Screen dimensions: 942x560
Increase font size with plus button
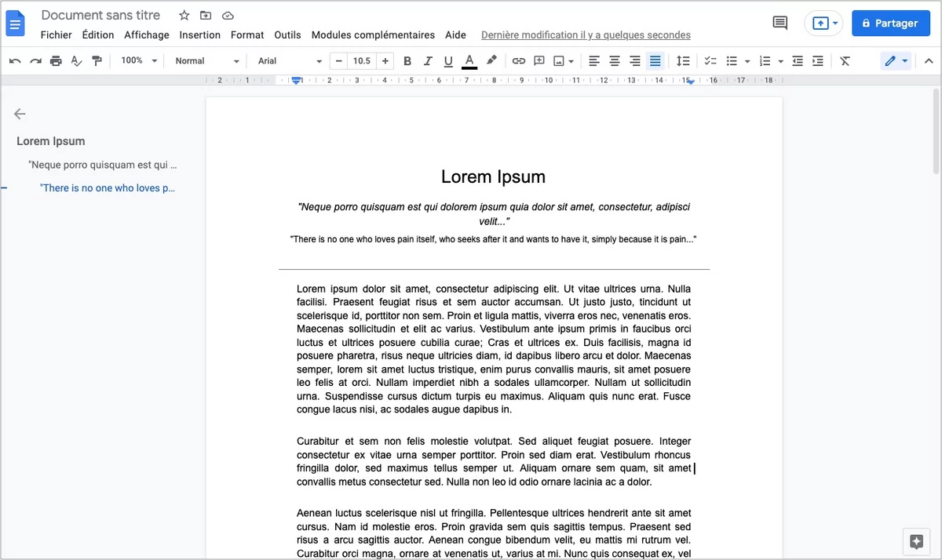coord(385,60)
